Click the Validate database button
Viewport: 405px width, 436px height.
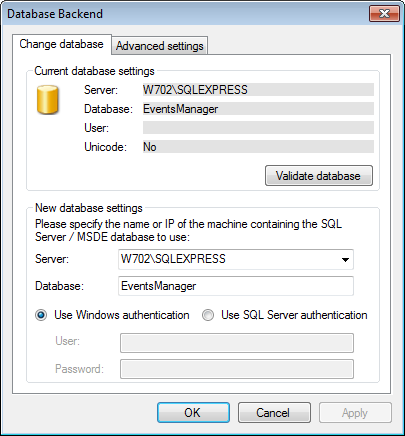pos(319,176)
